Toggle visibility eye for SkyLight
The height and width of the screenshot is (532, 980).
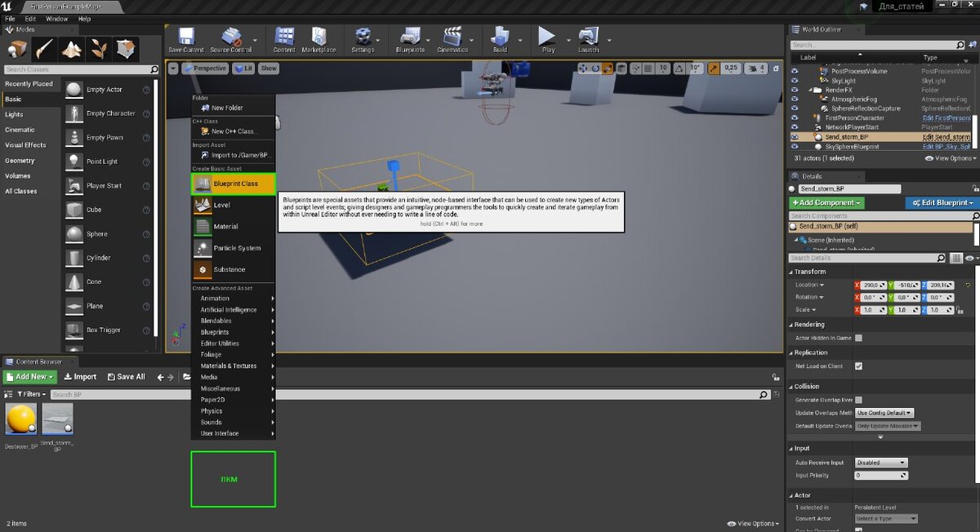coord(795,81)
